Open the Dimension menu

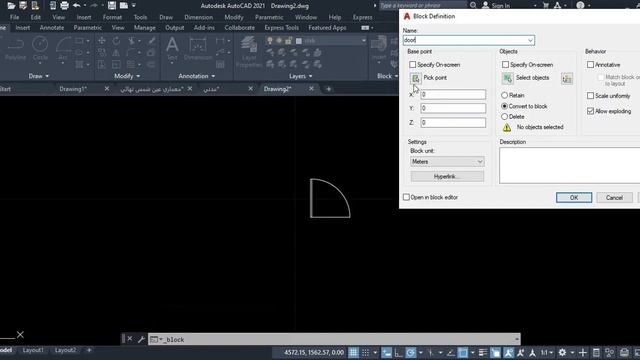tap(198, 17)
